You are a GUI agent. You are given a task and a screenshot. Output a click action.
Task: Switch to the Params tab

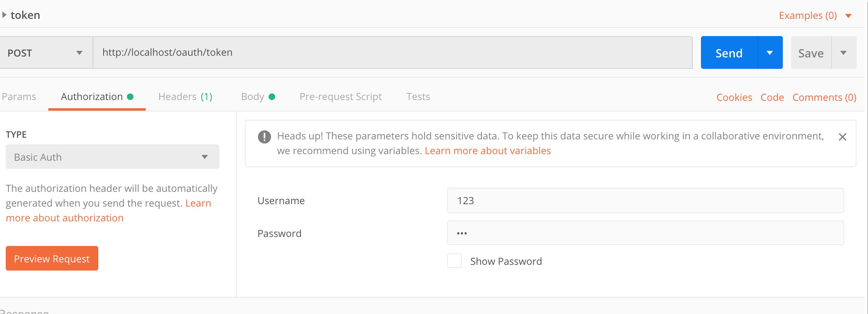click(x=19, y=97)
